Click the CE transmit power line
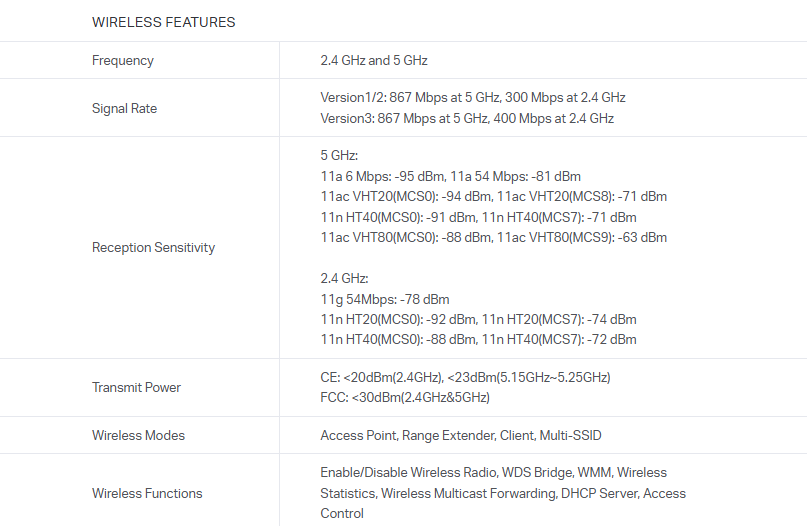This screenshot has width=810, height=526. (465, 377)
